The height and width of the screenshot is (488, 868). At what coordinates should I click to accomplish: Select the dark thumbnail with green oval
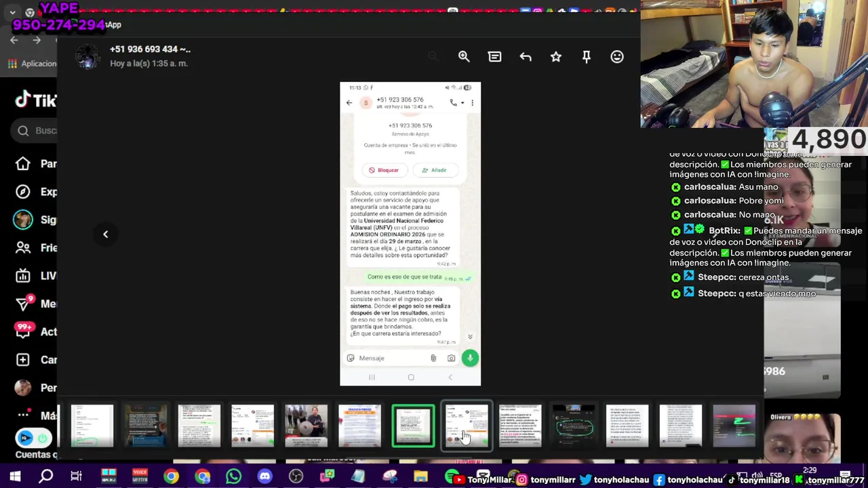[574, 426]
